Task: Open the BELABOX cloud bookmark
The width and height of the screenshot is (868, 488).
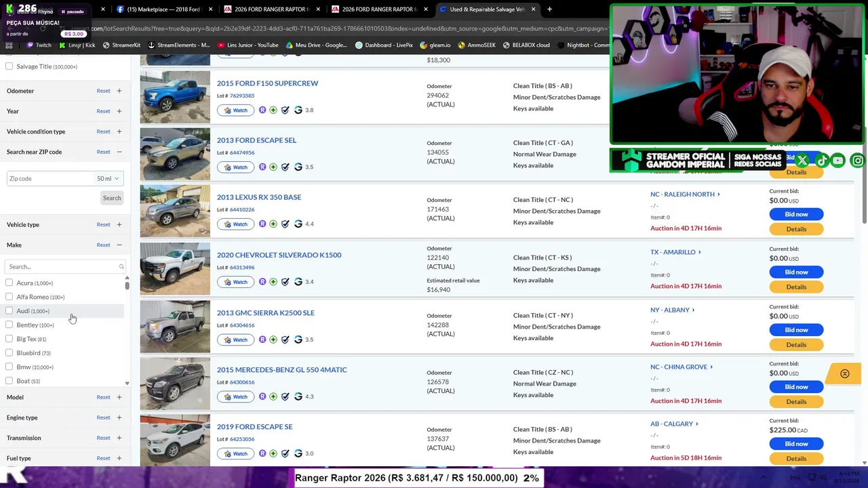Action: pos(526,45)
